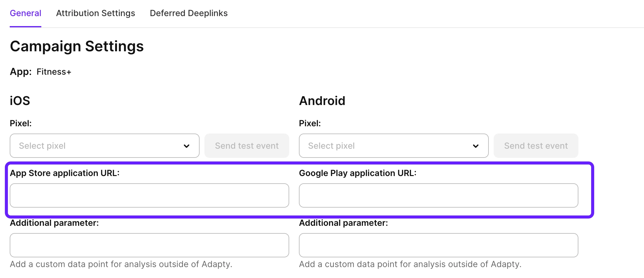Select the Fitness+ app name text
The image size is (644, 278).
click(54, 72)
